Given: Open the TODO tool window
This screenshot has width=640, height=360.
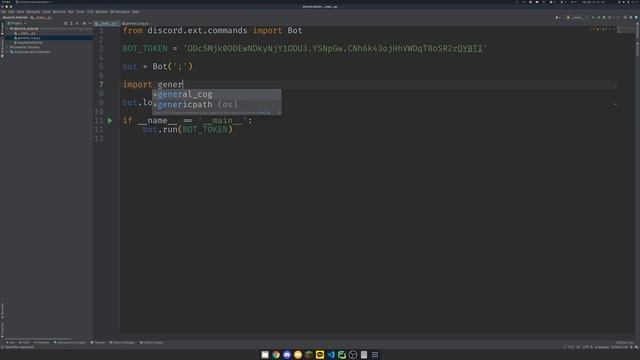Looking at the screenshot, I should (x=24, y=342).
